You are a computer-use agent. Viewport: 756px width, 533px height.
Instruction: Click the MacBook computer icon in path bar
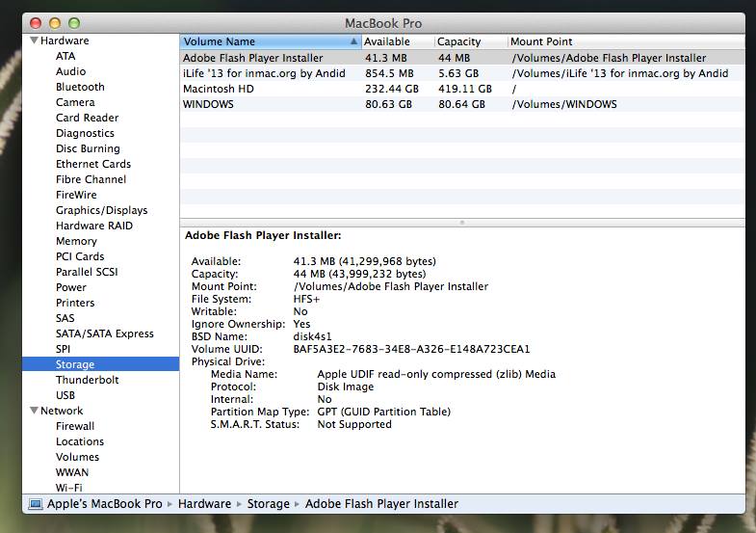[36, 504]
